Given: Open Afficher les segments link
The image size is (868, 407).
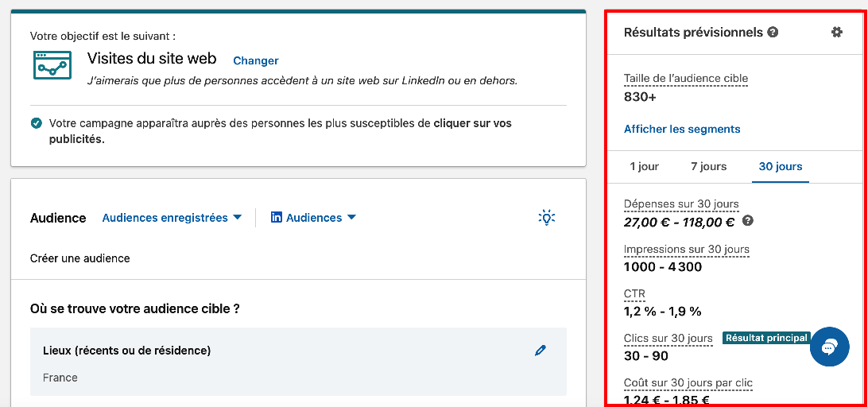Looking at the screenshot, I should click(x=681, y=129).
